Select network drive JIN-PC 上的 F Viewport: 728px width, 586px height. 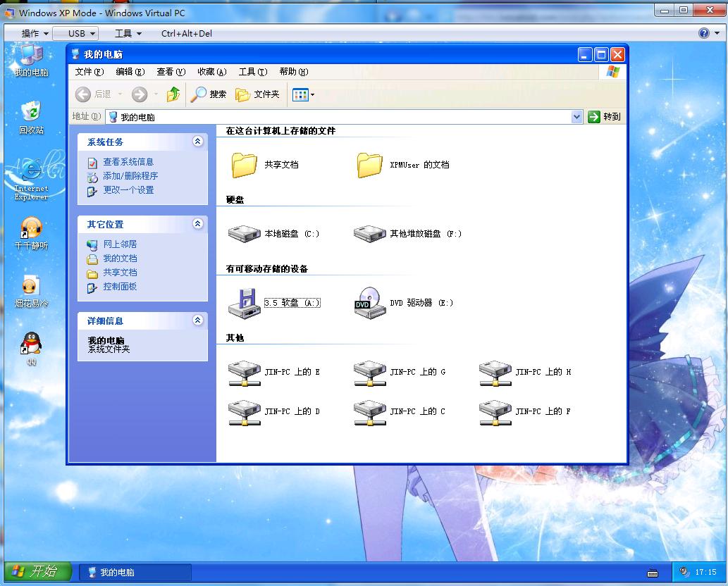[x=495, y=413]
